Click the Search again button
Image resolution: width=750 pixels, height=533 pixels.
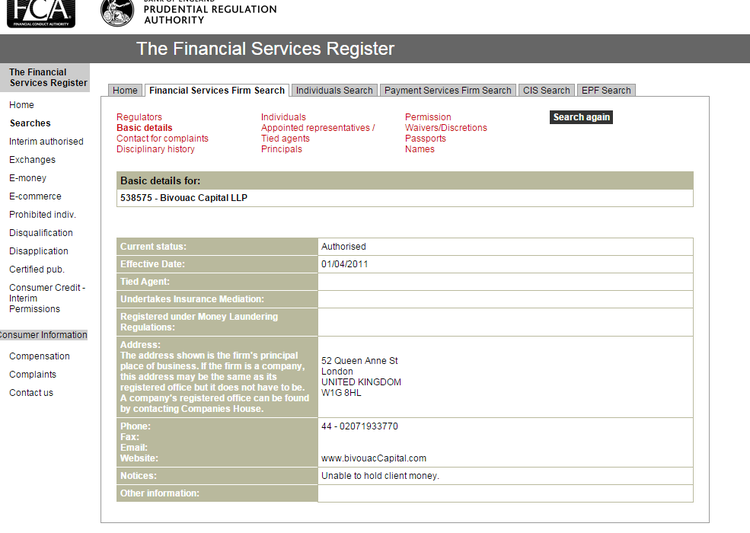coord(581,117)
